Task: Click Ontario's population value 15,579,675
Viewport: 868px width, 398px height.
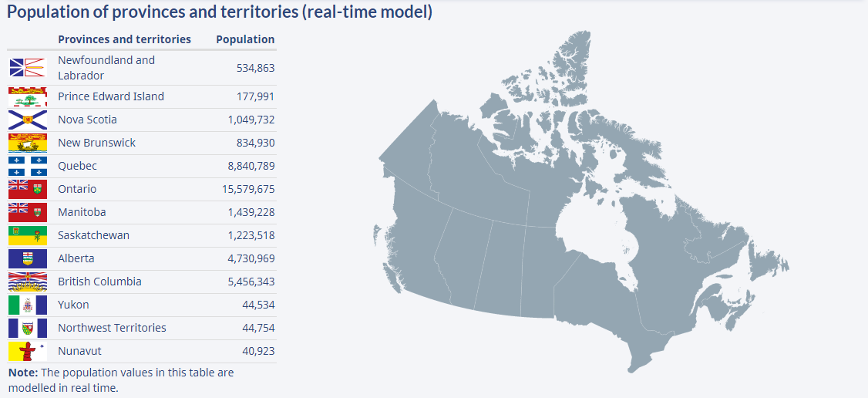Action: [x=248, y=189]
